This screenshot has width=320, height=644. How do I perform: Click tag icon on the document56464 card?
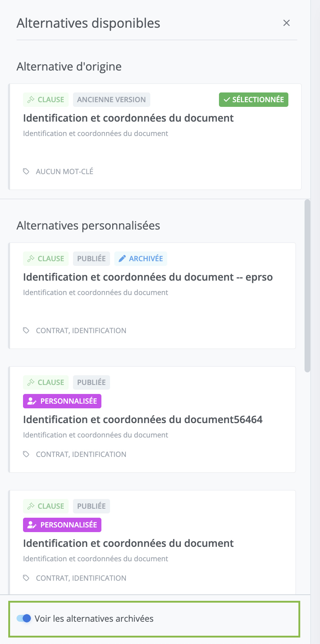pyautogui.click(x=26, y=454)
